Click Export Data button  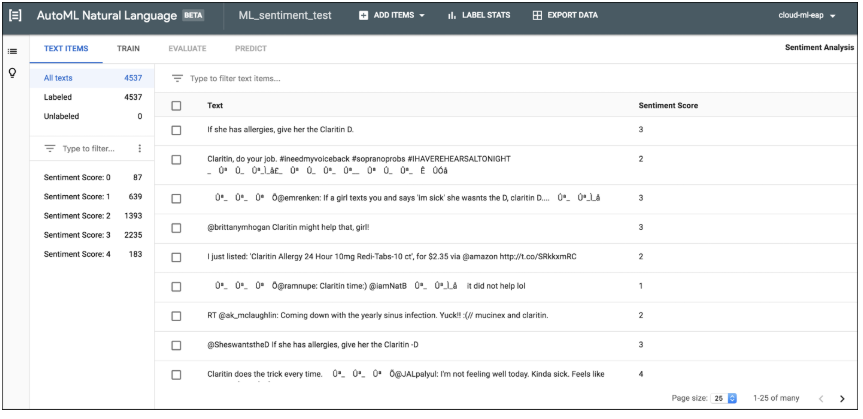pos(565,15)
